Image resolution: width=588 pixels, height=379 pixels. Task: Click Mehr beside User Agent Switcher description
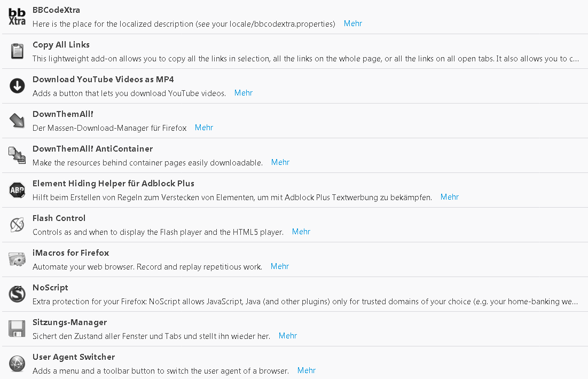[x=307, y=370]
